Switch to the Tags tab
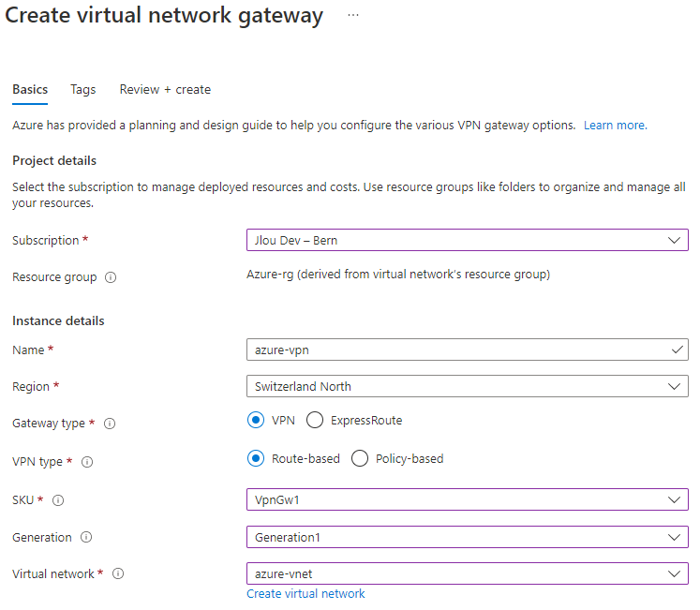The height and width of the screenshot is (610, 700). (83, 89)
